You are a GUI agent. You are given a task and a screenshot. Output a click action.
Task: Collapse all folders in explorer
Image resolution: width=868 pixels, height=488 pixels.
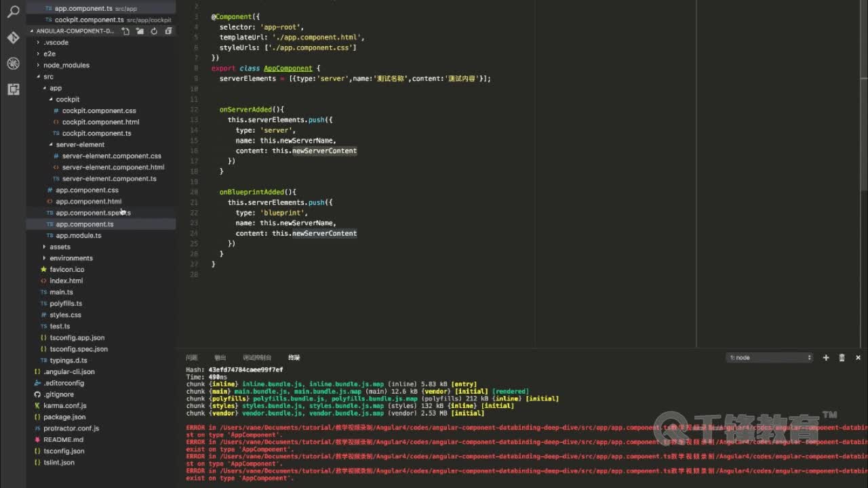click(x=168, y=31)
